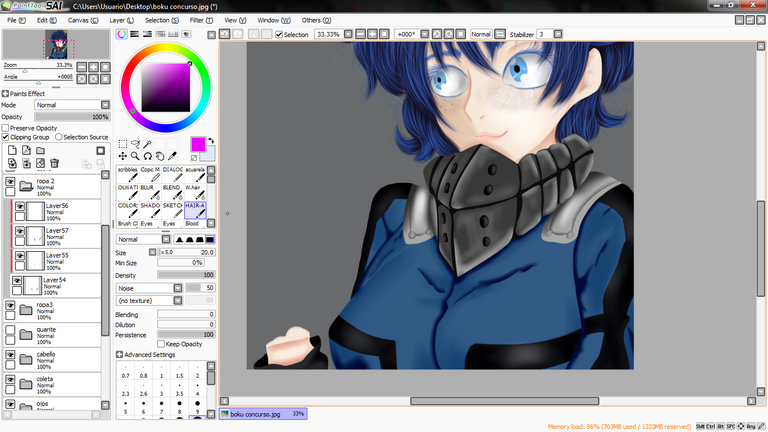The height and width of the screenshot is (432, 768).
Task: Select the rectangular Selection tool
Action: tap(123, 144)
